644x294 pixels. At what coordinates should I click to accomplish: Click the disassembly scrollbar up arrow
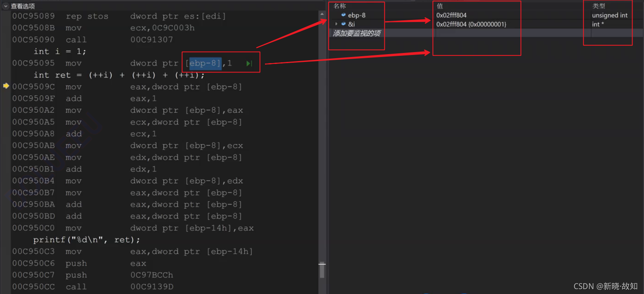pyautogui.click(x=322, y=14)
